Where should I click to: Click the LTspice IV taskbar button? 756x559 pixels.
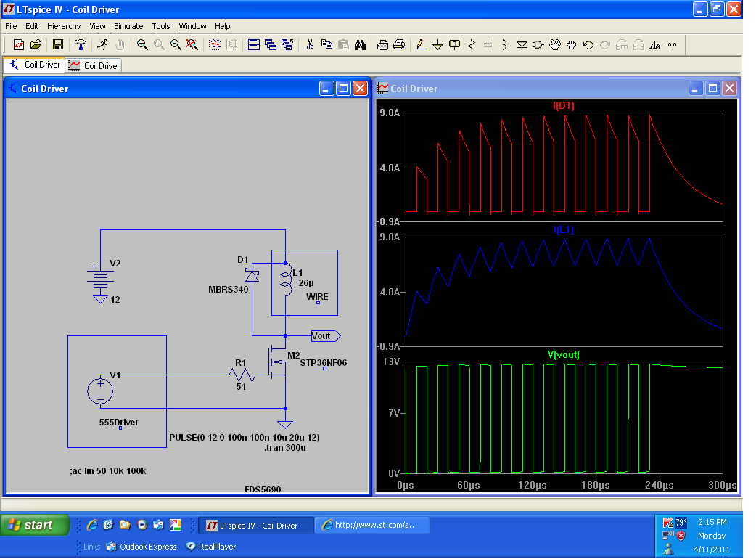coord(256,525)
